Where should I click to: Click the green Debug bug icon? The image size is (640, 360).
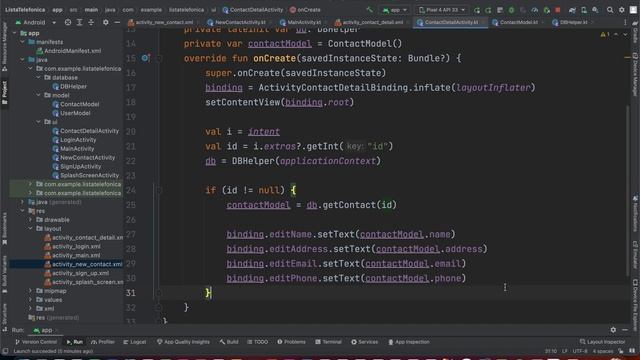pos(511,10)
